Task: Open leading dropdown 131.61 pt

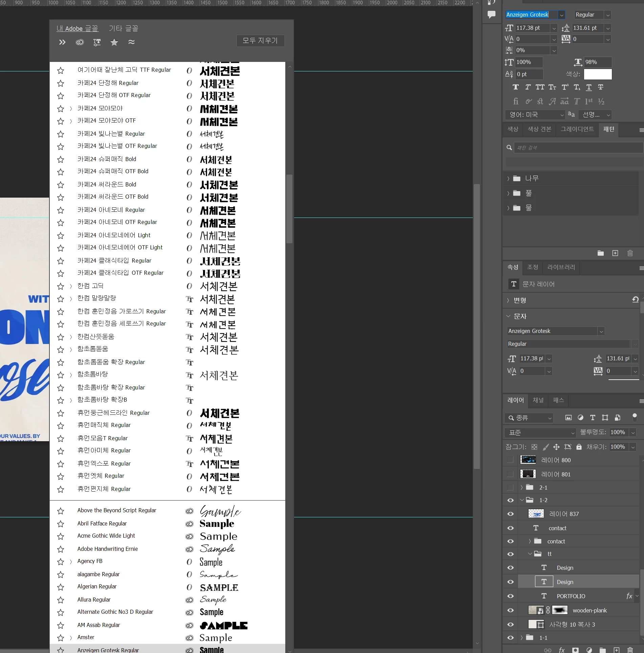Action: [608, 28]
